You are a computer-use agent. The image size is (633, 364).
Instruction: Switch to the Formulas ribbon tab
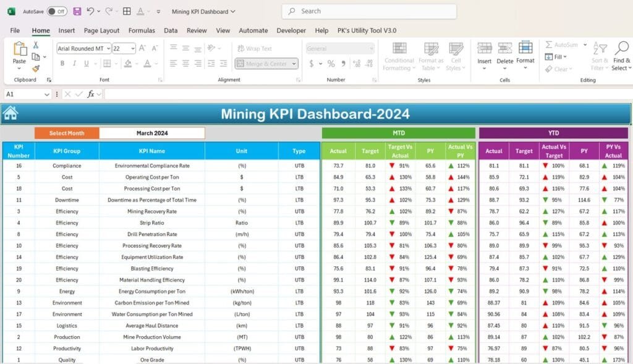[x=142, y=30]
